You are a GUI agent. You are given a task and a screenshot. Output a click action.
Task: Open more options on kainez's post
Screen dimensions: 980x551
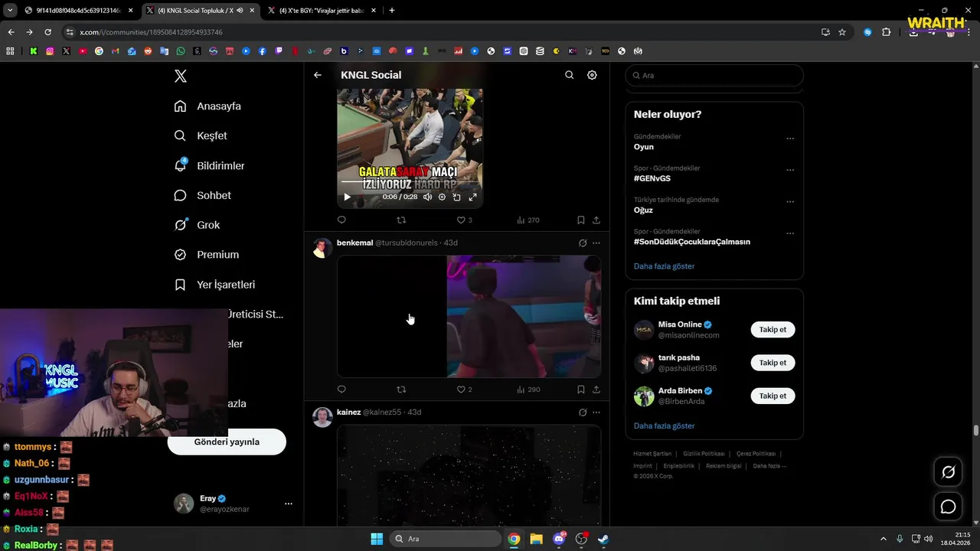coord(596,412)
